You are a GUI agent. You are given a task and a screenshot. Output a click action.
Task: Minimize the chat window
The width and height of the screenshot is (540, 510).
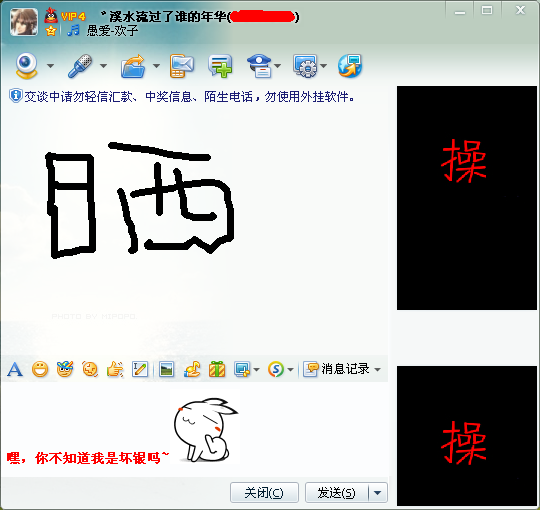460,11
